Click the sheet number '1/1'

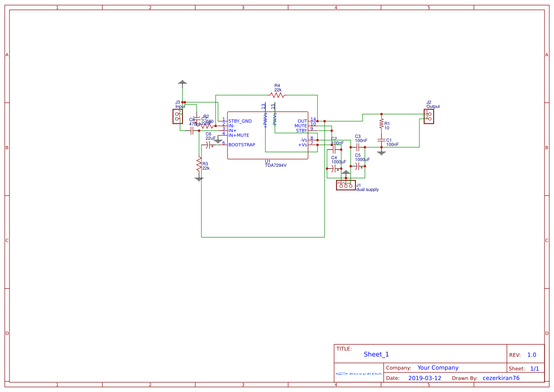point(535,369)
